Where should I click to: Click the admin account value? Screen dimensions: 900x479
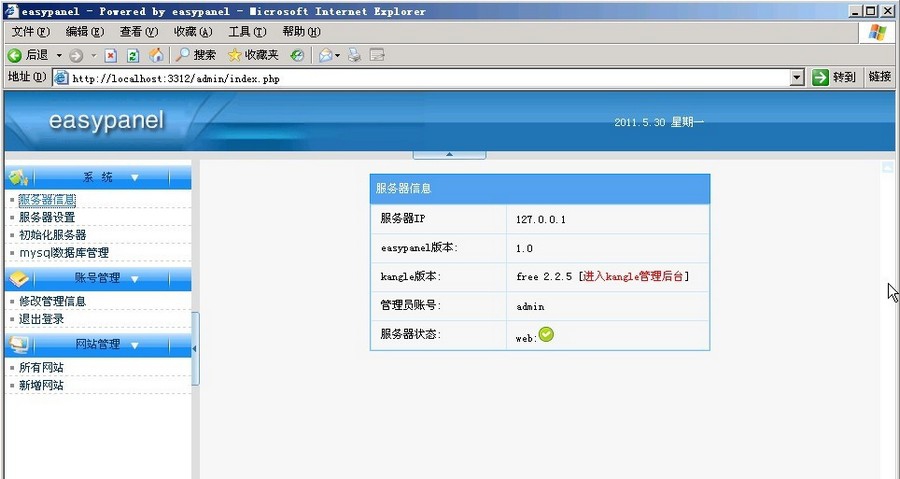click(530, 306)
